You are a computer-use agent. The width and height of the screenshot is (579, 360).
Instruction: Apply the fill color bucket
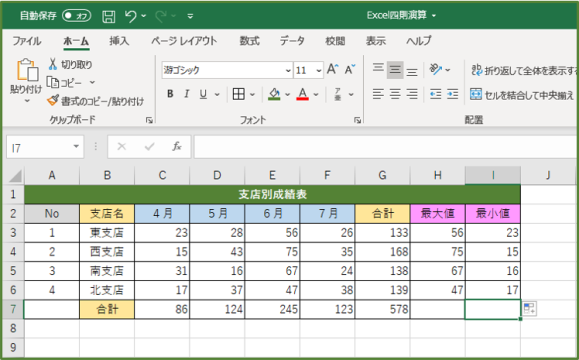click(274, 94)
